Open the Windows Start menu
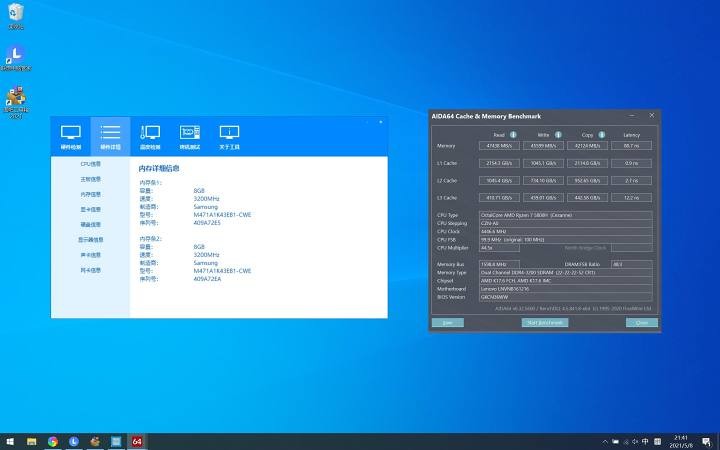720x450 pixels. click(x=10, y=442)
